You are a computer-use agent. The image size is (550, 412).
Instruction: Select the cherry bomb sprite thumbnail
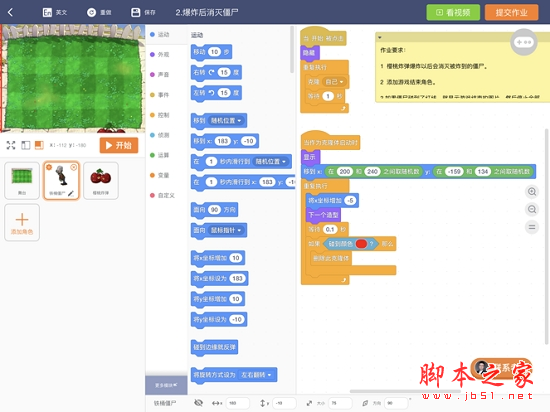click(101, 181)
